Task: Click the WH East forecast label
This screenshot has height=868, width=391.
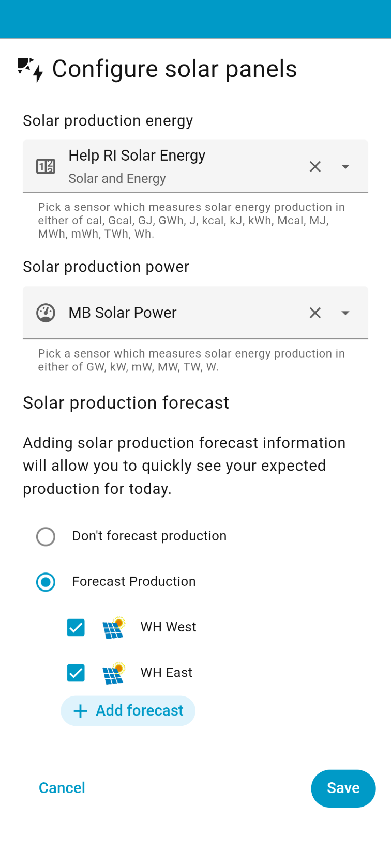Action: point(166,673)
